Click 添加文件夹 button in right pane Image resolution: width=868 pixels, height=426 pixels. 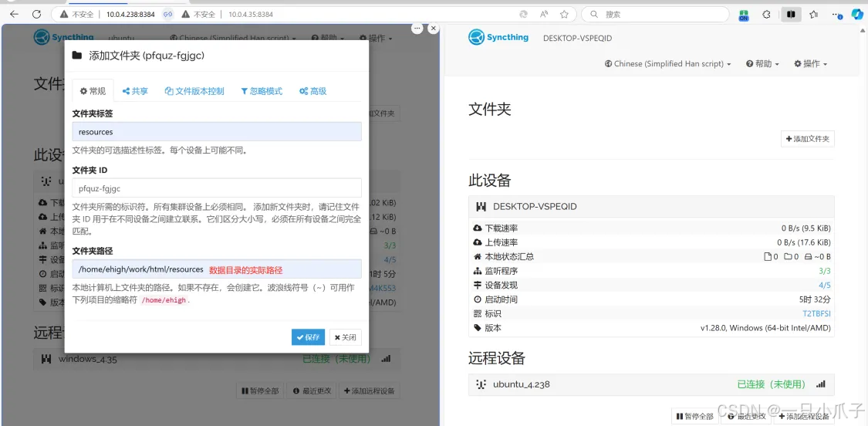tap(808, 139)
